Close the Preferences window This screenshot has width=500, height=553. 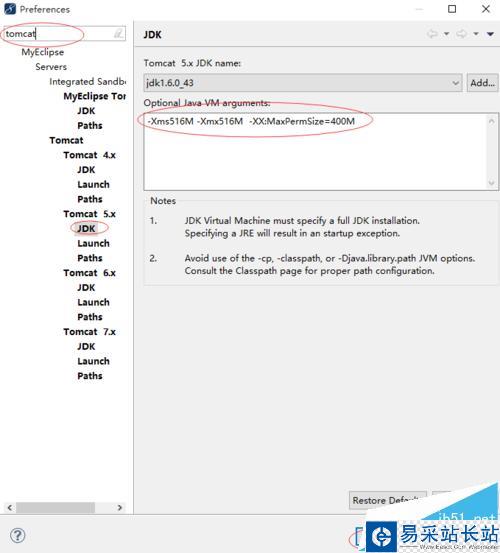tap(486, 9)
